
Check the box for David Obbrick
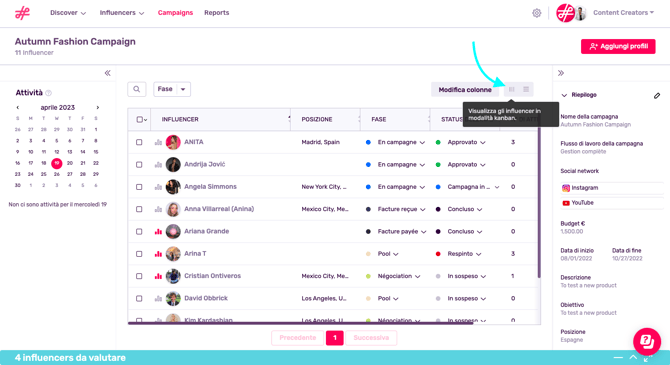coord(139,298)
